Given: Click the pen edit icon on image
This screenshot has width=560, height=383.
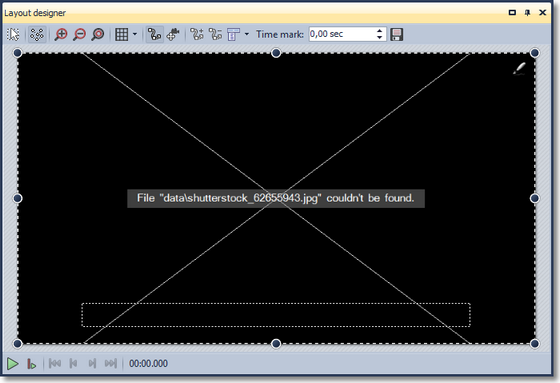Looking at the screenshot, I should [x=520, y=69].
